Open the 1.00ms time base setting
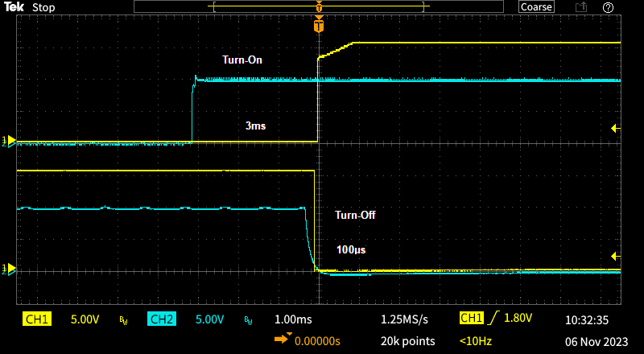644x354 pixels. click(293, 319)
